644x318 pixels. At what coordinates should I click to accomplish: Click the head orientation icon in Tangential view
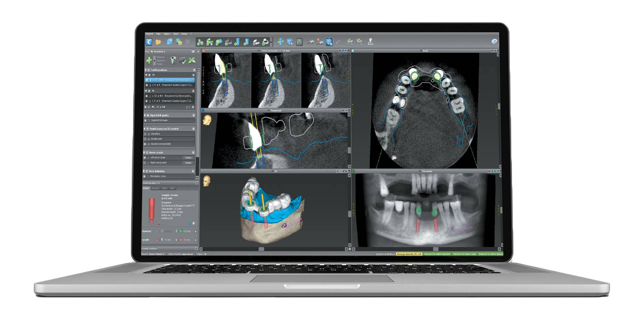tap(207, 120)
